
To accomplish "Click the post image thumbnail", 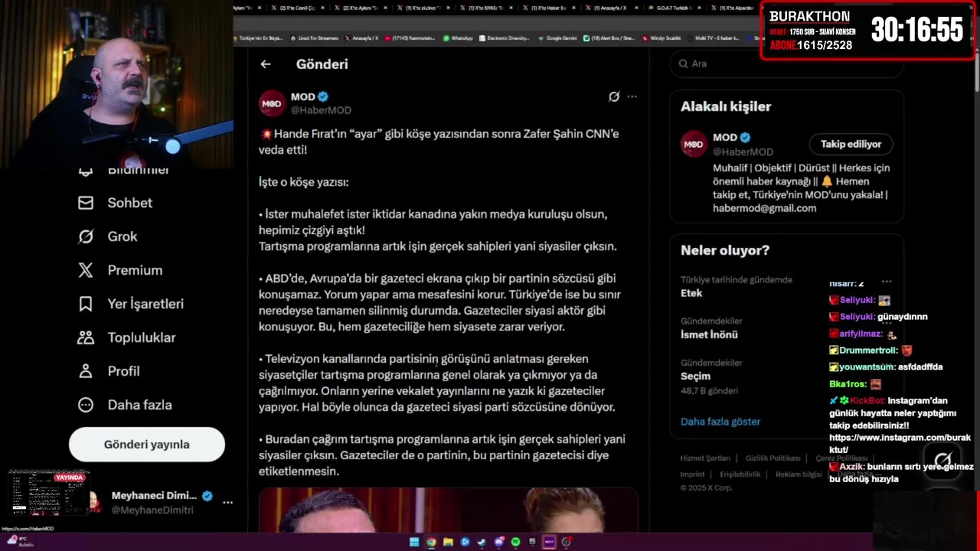I will 448,510.
